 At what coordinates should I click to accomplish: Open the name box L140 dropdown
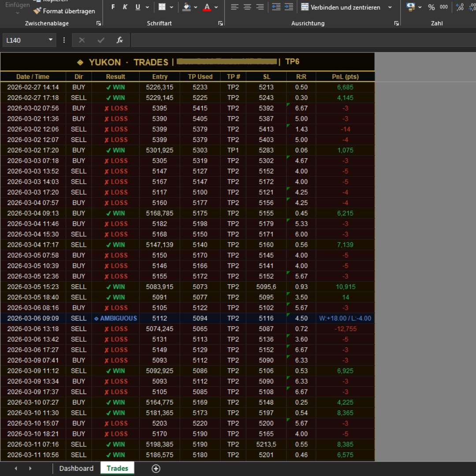click(x=51, y=40)
